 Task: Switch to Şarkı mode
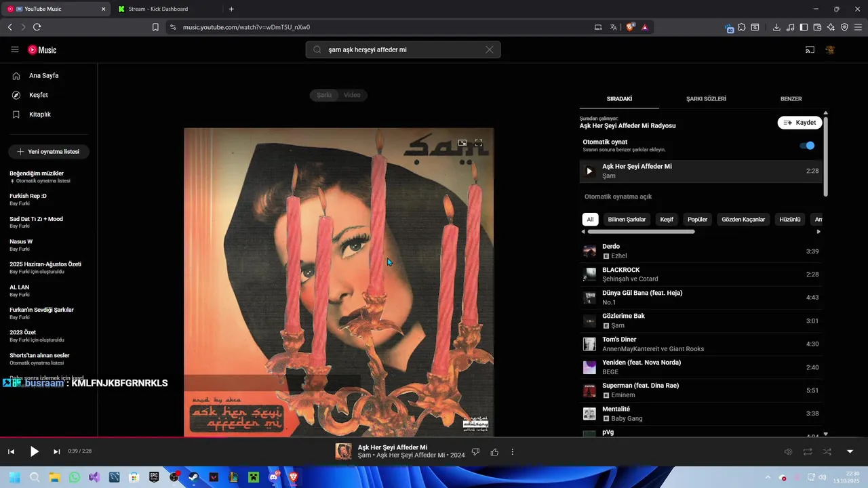[x=324, y=95]
